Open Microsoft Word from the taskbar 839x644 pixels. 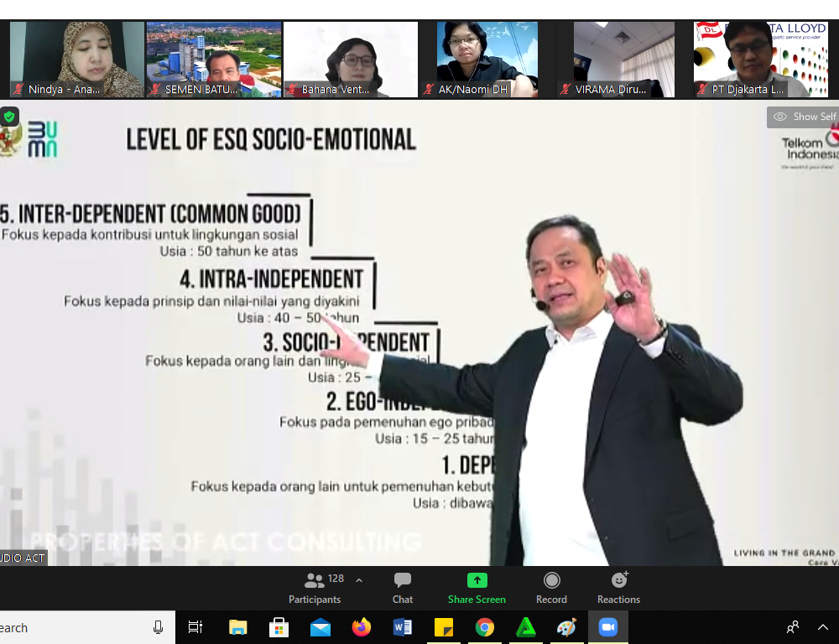403,627
